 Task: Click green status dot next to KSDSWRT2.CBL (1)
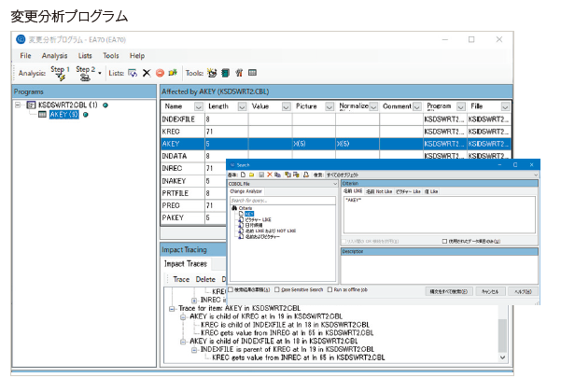(105, 105)
